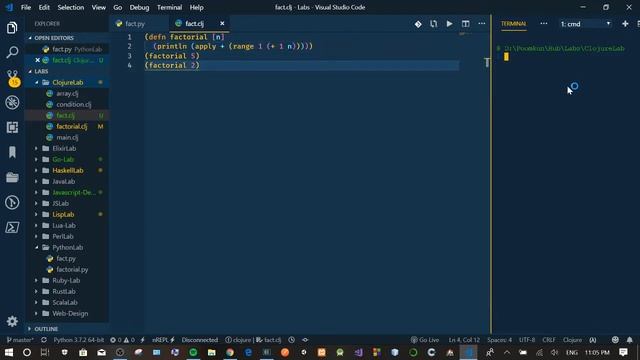Image resolution: width=640 pixels, height=360 pixels.
Task: Click the spell-check A icon in status bar
Action: click(x=593, y=340)
